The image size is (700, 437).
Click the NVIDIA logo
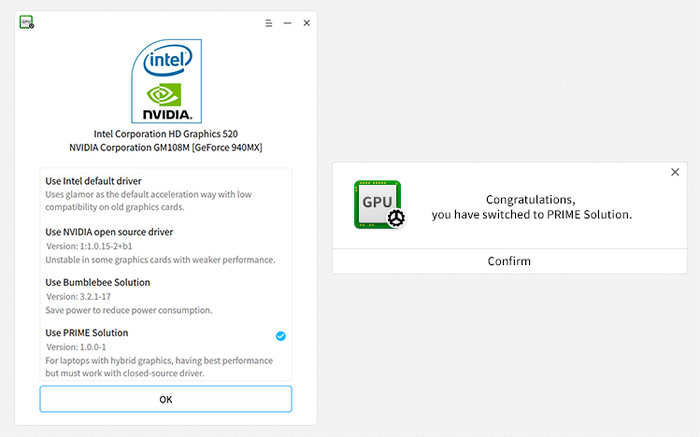pyautogui.click(x=167, y=101)
